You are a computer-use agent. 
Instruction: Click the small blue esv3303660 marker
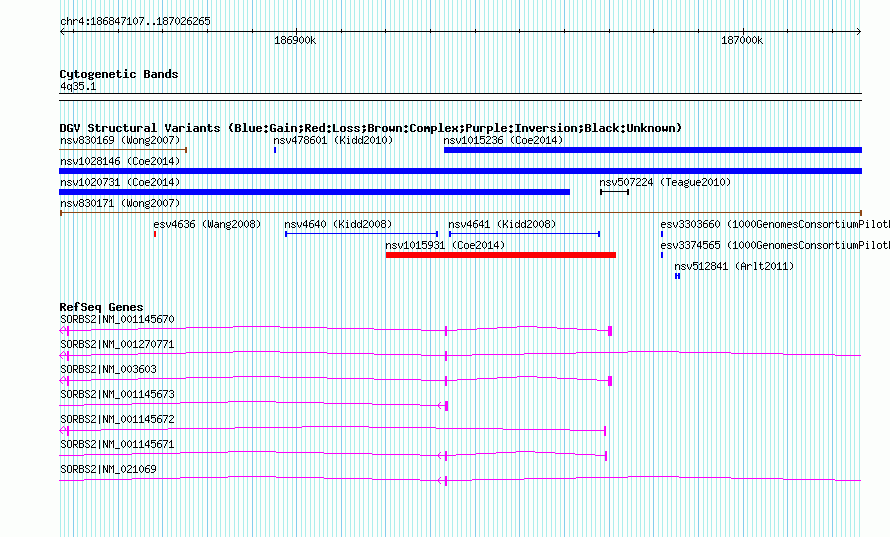662,234
